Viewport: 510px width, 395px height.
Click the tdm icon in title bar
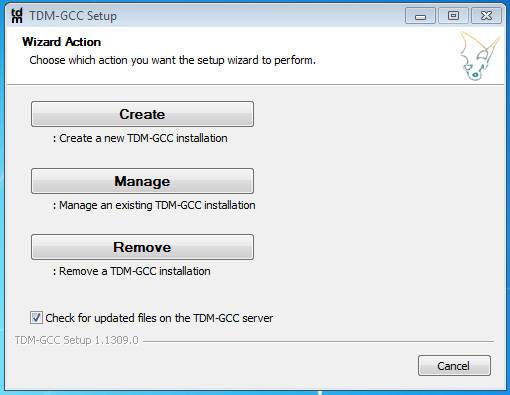(x=17, y=16)
